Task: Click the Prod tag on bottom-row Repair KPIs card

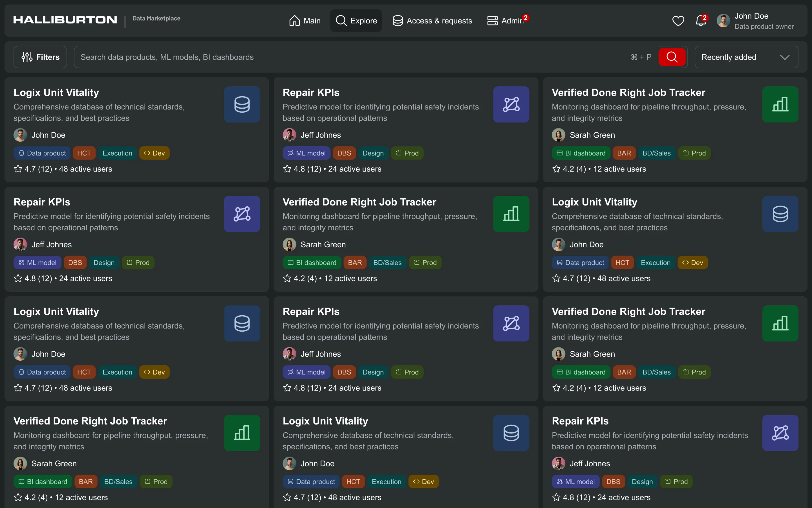Action: tap(676, 482)
